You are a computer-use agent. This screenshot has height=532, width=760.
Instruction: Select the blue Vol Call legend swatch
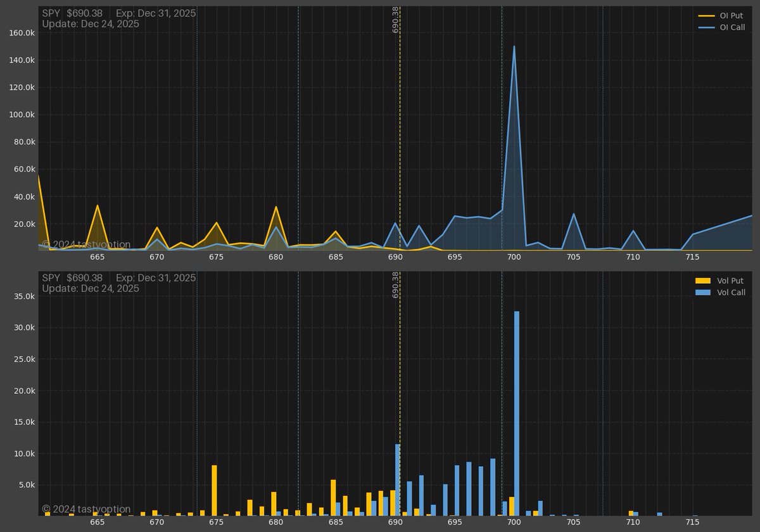click(703, 293)
